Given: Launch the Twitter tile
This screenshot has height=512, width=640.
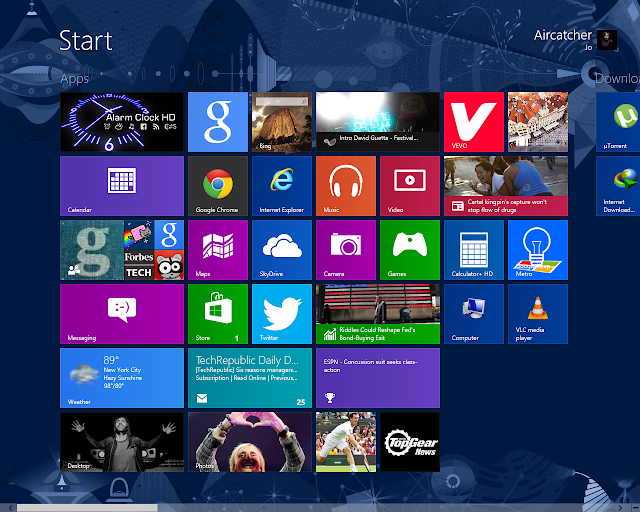Looking at the screenshot, I should pos(282,314).
